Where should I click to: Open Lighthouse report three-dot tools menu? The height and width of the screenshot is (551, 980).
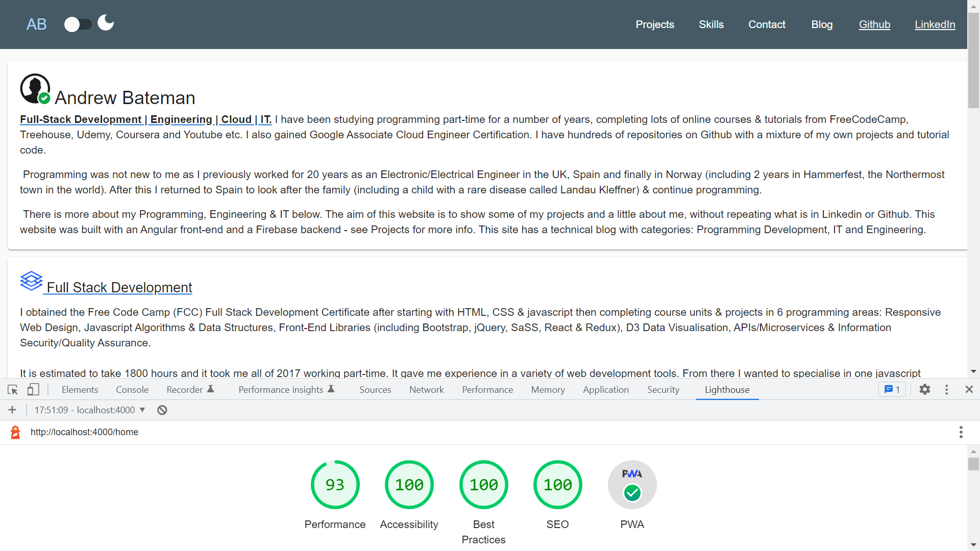(961, 432)
